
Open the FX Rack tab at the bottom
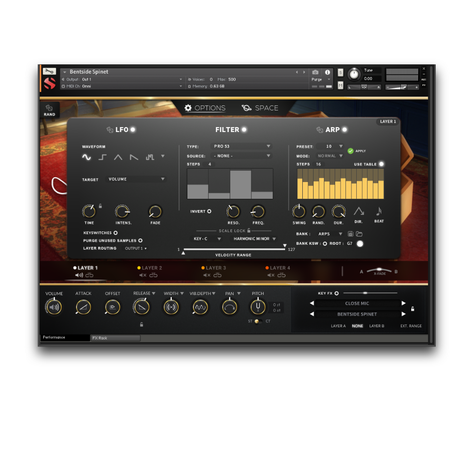[115, 338]
